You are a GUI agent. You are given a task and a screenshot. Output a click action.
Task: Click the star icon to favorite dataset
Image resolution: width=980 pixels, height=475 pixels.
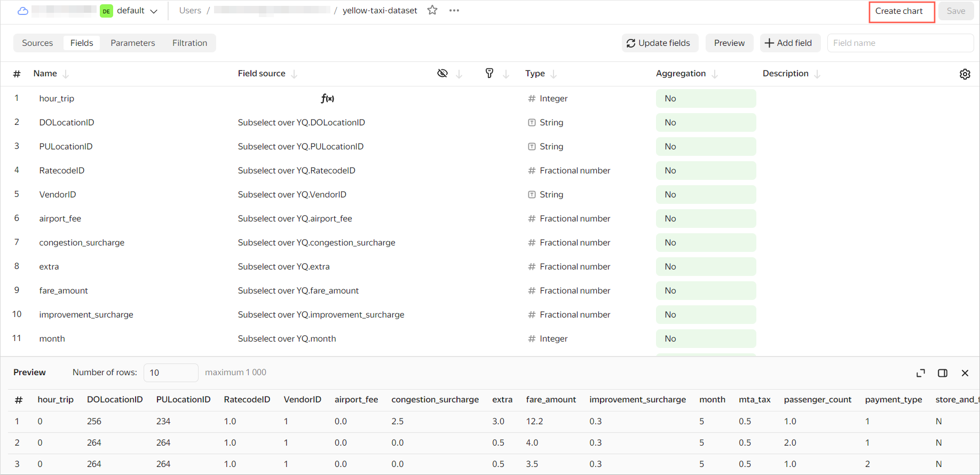(x=432, y=10)
